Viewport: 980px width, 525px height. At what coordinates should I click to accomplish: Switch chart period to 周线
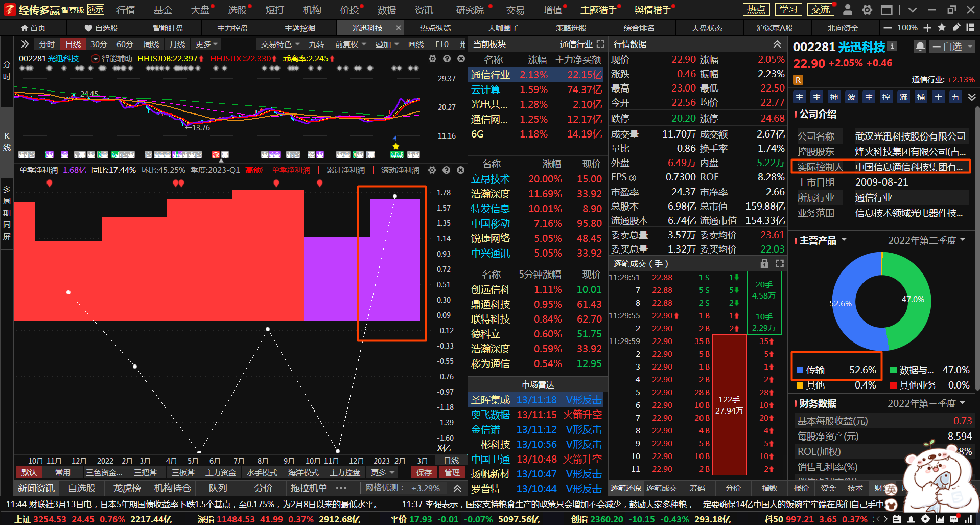click(x=151, y=44)
